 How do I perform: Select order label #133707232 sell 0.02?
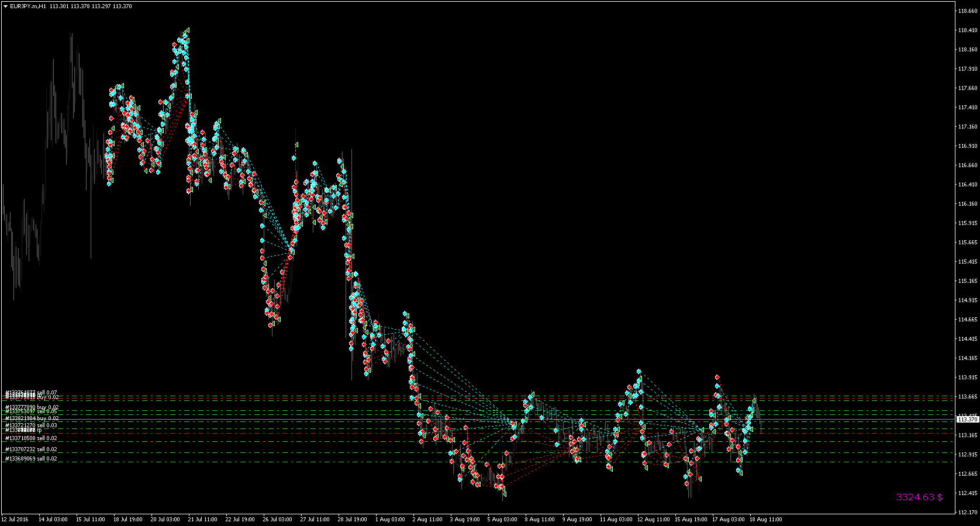[x=31, y=449]
